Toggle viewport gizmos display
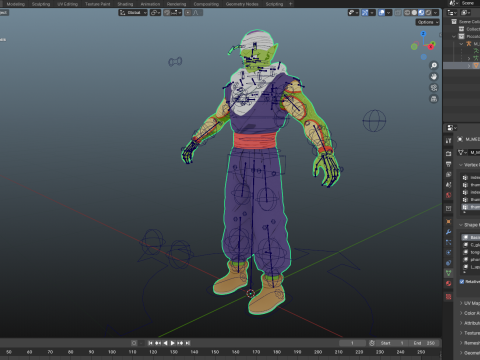Viewport: 480px width, 360px height. [365, 13]
